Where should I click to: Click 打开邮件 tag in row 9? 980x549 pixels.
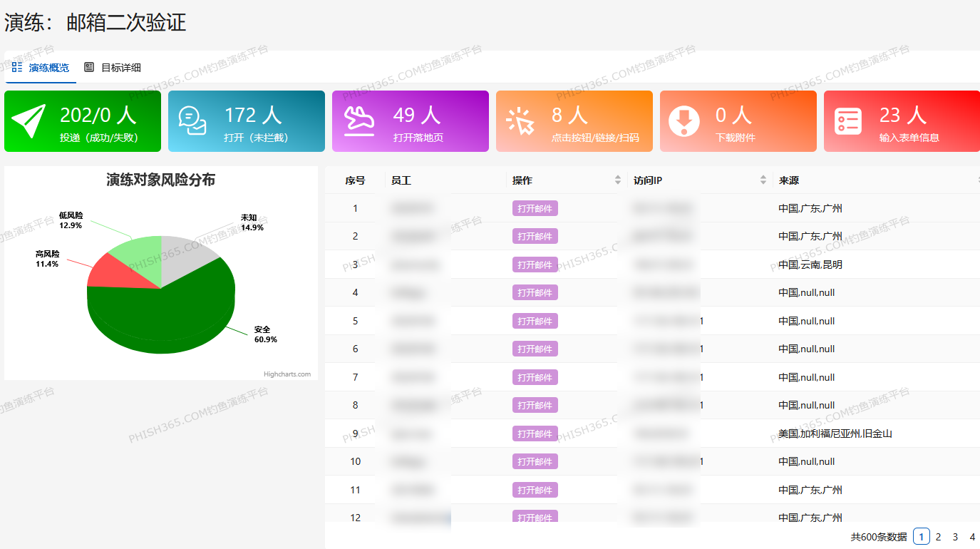[x=535, y=433]
